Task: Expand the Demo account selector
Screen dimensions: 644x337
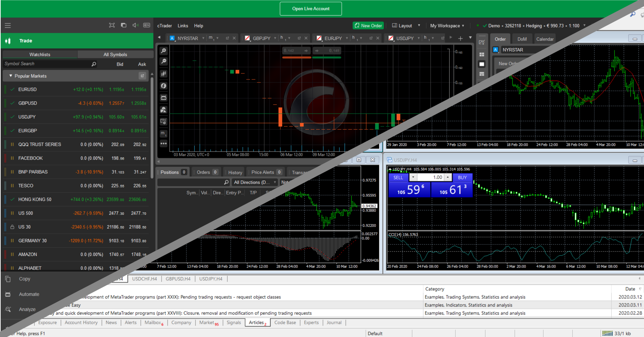Action: (584, 25)
